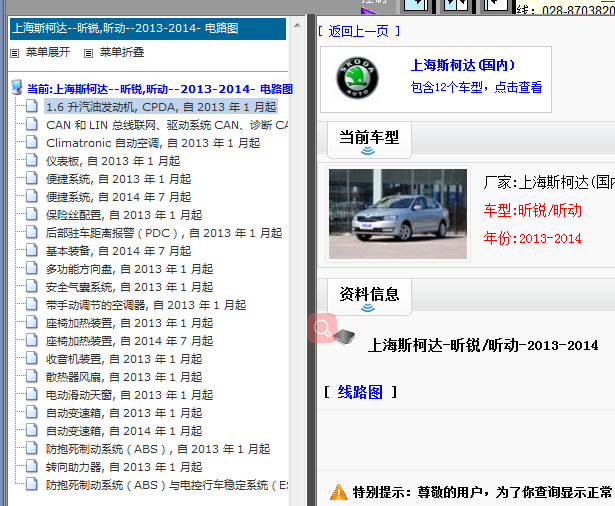
Task: Click the page icon beside 便捷系统 2013
Action: click(32, 178)
